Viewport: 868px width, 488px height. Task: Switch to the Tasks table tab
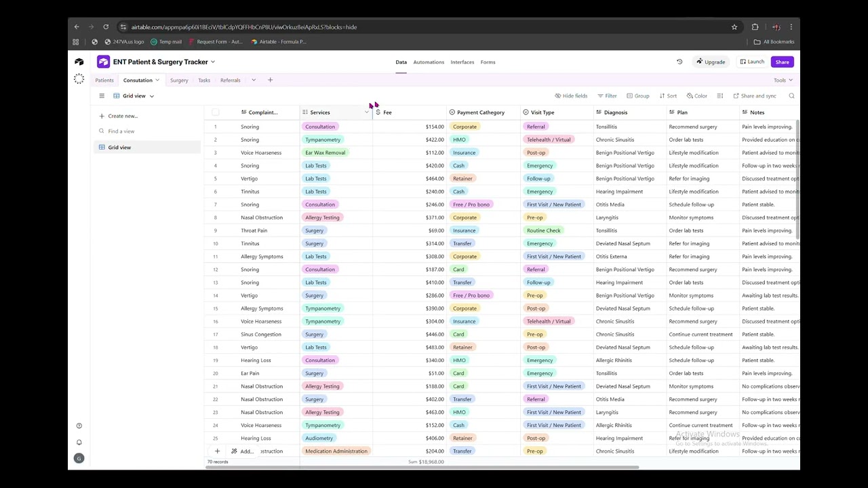point(204,80)
